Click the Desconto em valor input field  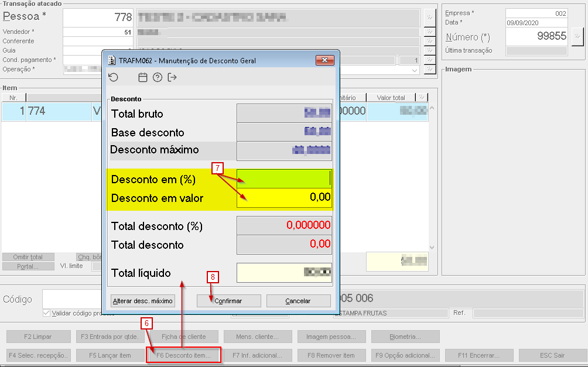(284, 198)
